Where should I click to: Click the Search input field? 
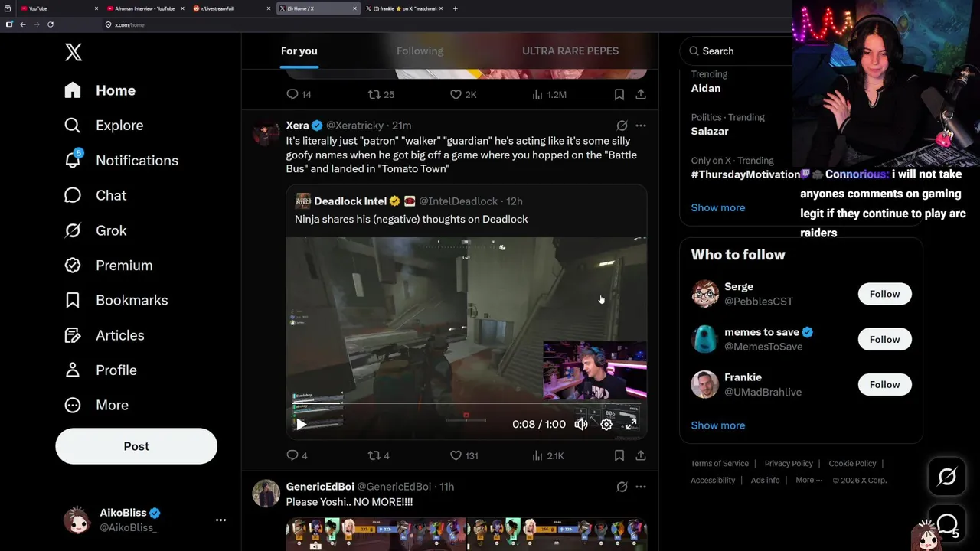[737, 51]
